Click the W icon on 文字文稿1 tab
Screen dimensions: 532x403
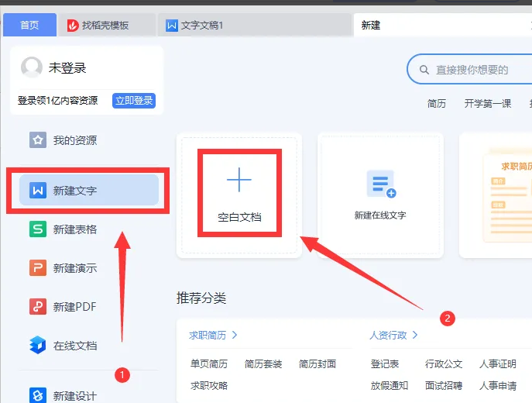172,26
